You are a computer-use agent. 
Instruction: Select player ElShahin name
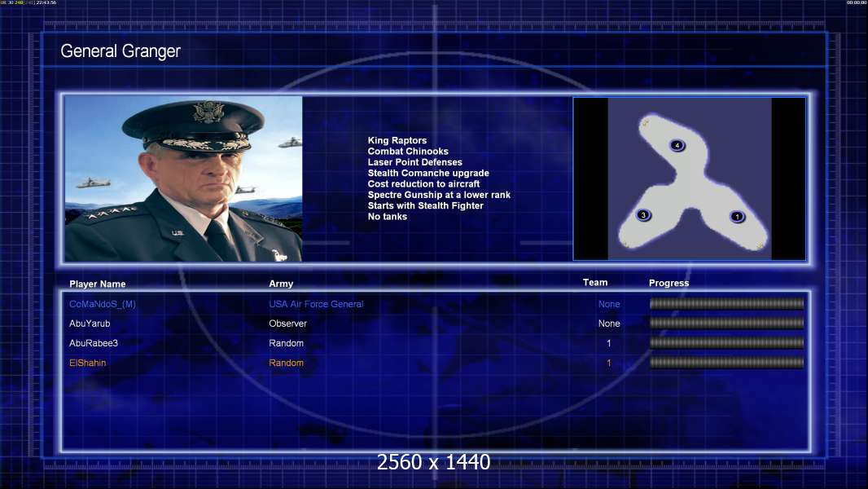pos(87,363)
